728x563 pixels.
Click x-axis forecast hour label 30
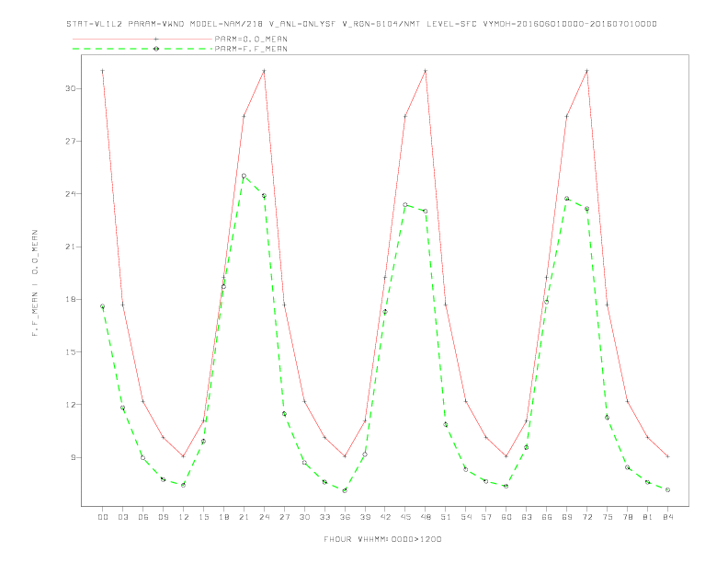304,517
